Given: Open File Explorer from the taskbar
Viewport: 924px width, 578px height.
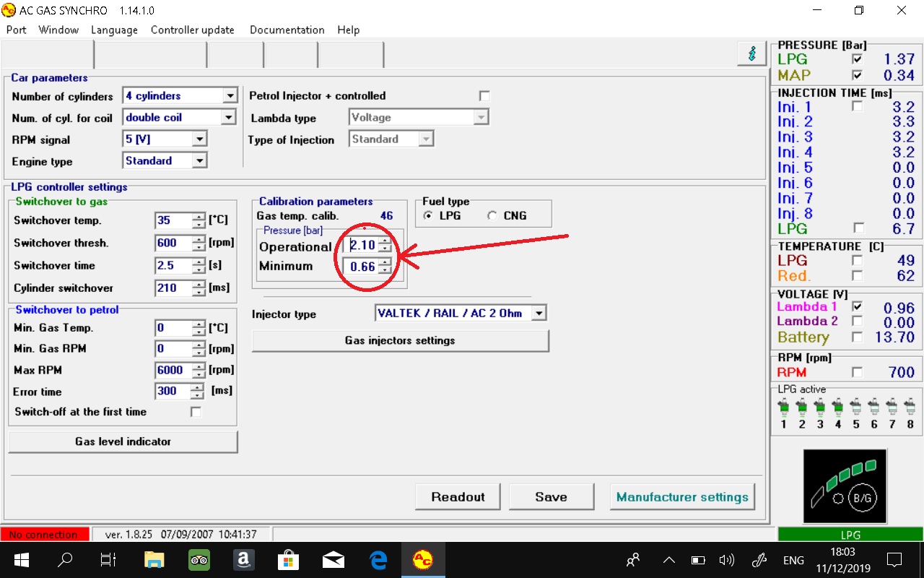Looking at the screenshot, I should pyautogui.click(x=154, y=560).
